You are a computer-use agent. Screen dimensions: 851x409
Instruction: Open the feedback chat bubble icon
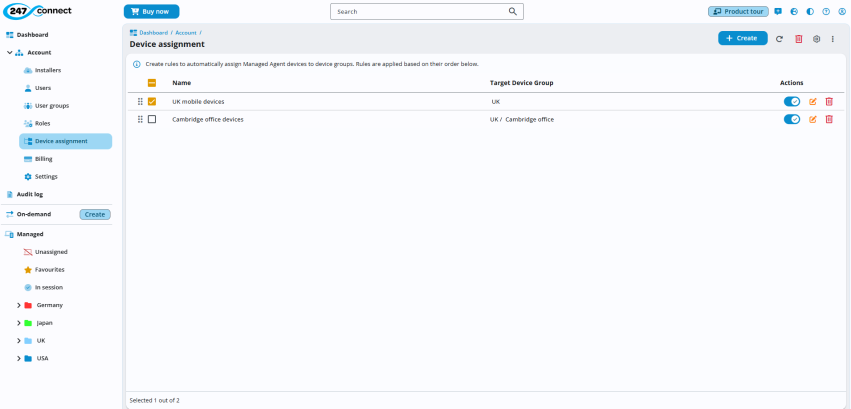pyautogui.click(x=778, y=11)
